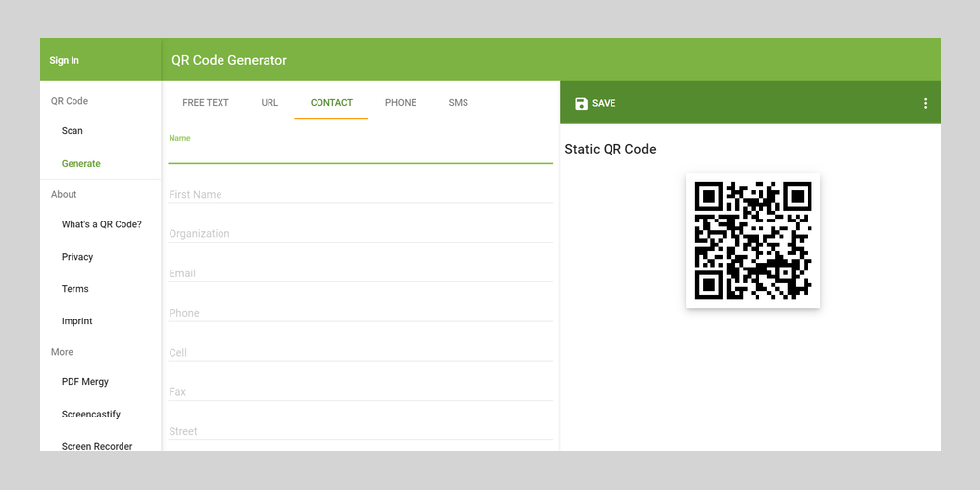Open the three-dot more options menu

[x=925, y=103]
